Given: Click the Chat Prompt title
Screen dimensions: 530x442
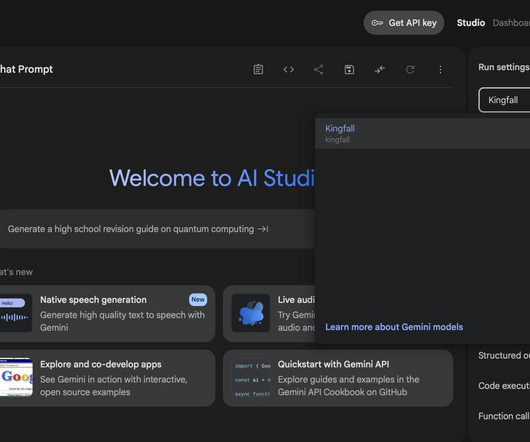Looking at the screenshot, I should point(26,69).
